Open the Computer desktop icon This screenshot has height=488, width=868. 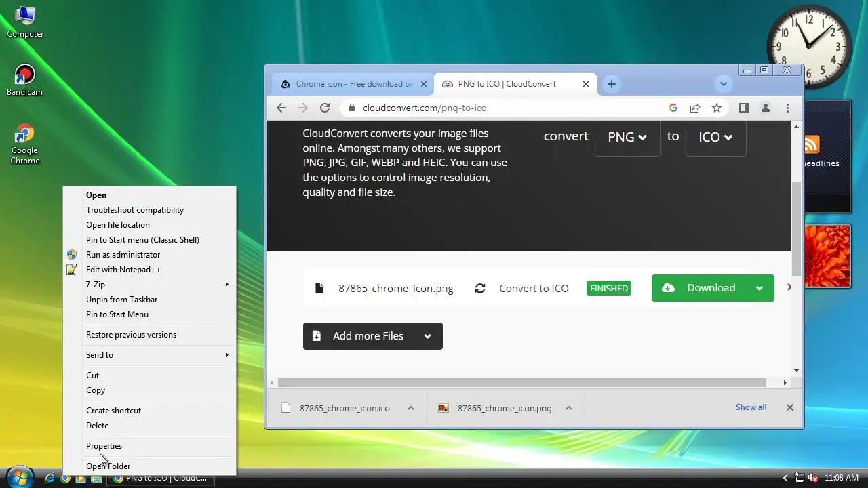pyautogui.click(x=25, y=22)
